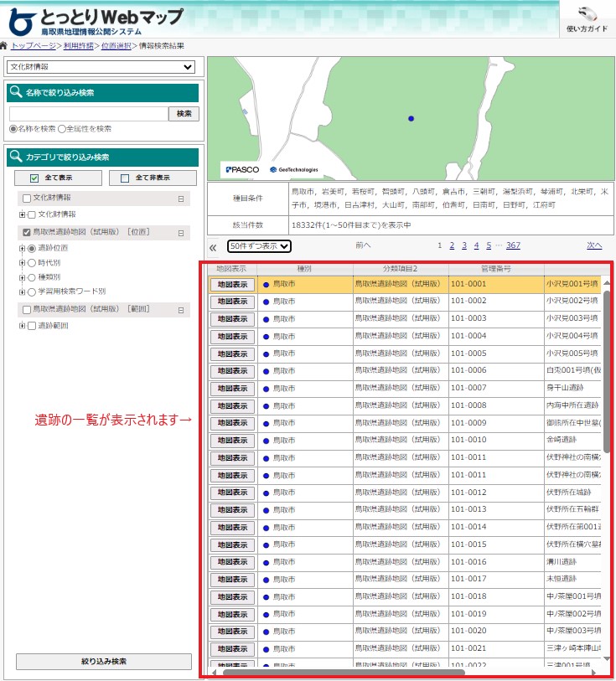
Task: Go to 位置選択 breadcrumb link
Action: point(116,45)
